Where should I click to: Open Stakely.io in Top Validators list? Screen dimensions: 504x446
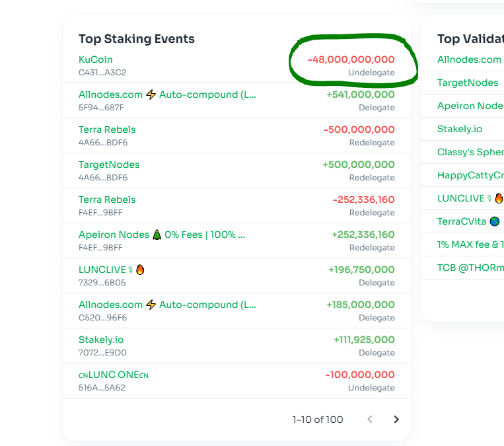click(460, 129)
